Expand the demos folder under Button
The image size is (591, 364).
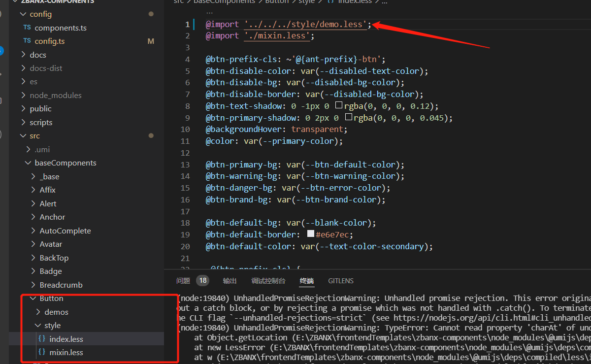point(39,311)
